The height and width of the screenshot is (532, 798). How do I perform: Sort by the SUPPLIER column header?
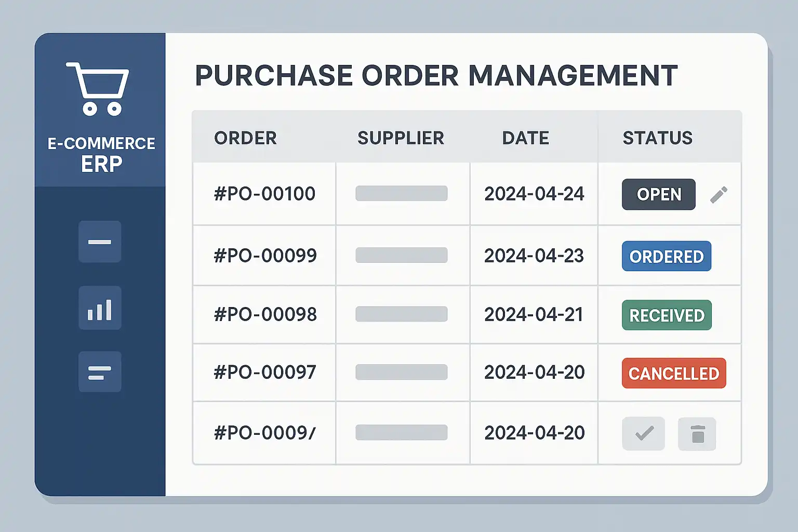[x=401, y=138]
